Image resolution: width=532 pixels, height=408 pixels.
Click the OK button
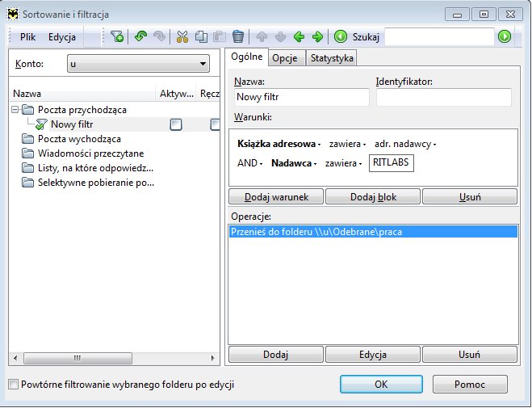click(x=381, y=385)
